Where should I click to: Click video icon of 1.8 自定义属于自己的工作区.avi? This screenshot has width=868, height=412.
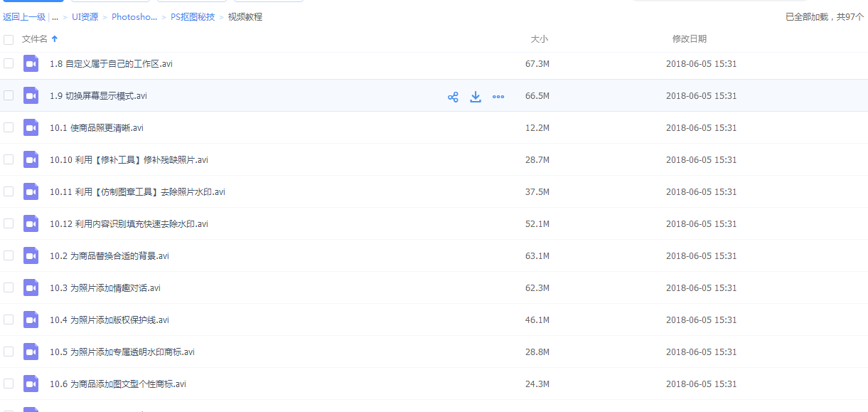[31, 64]
